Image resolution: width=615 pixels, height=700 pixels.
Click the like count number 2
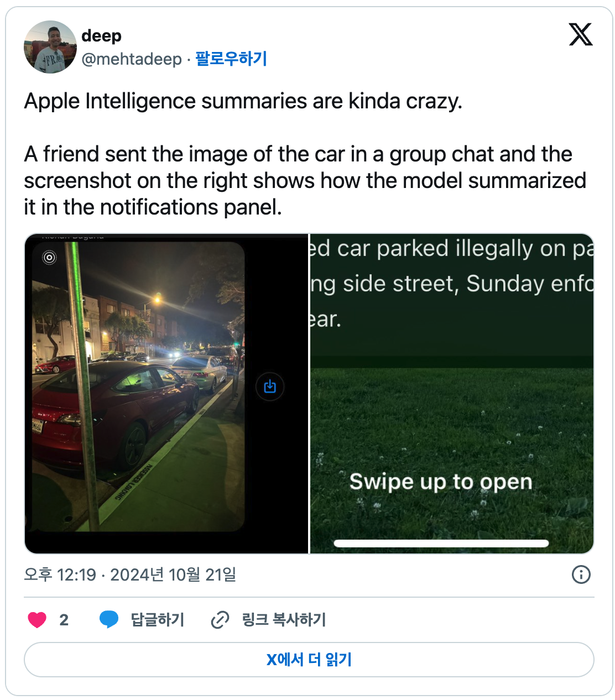click(x=64, y=620)
